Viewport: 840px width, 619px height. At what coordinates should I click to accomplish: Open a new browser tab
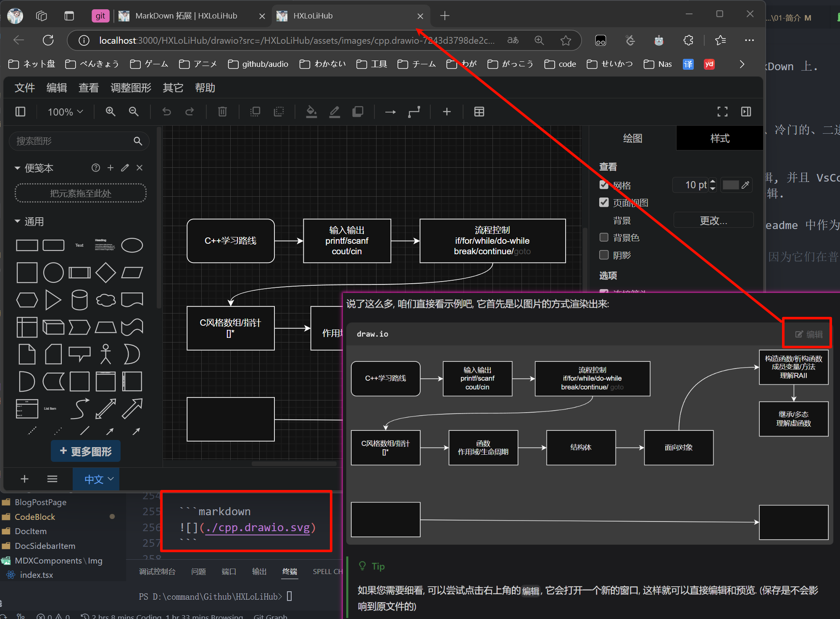[x=445, y=16]
